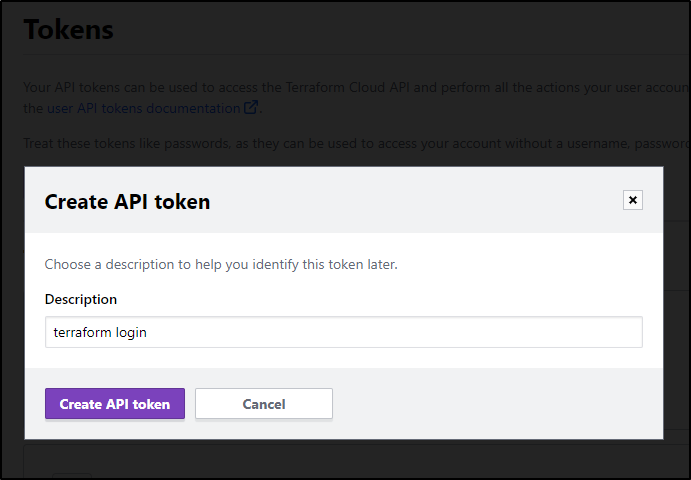This screenshot has width=691, height=480.
Task: Click the Tokens page heading
Action: [69, 30]
